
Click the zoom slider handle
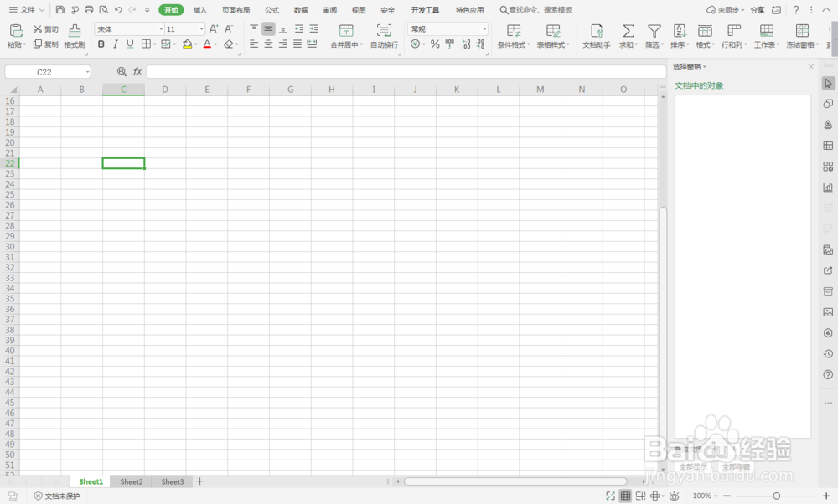click(x=776, y=496)
